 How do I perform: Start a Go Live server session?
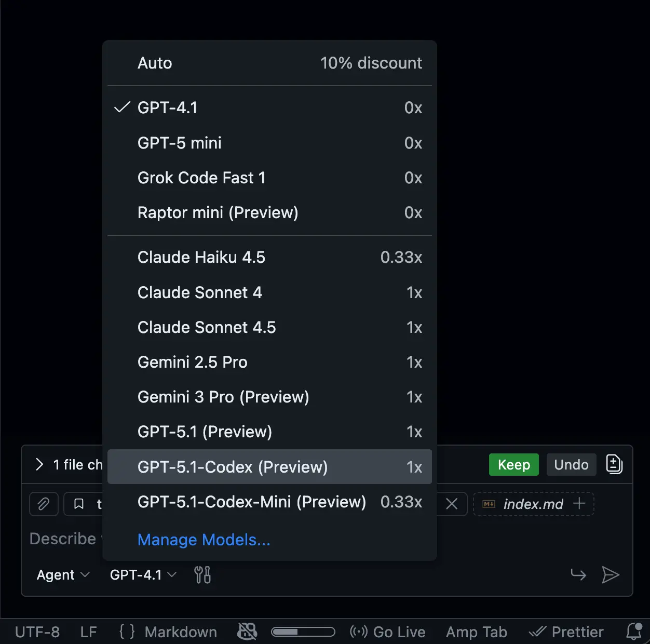click(387, 632)
